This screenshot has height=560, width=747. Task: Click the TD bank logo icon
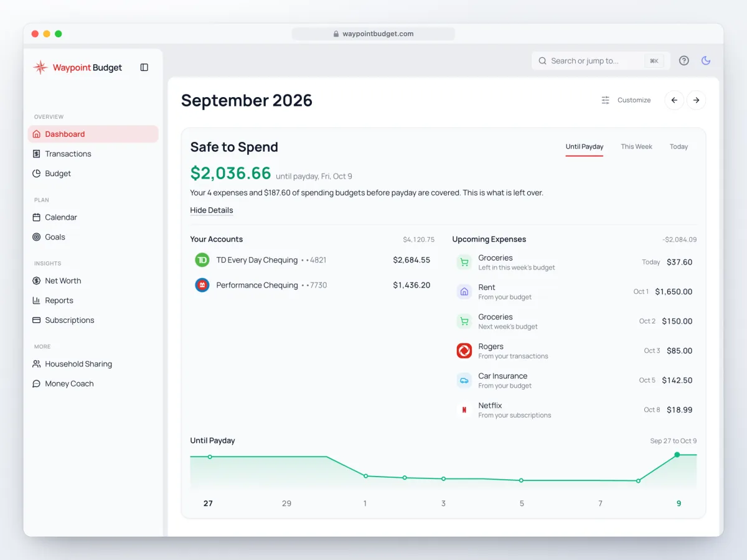click(202, 260)
